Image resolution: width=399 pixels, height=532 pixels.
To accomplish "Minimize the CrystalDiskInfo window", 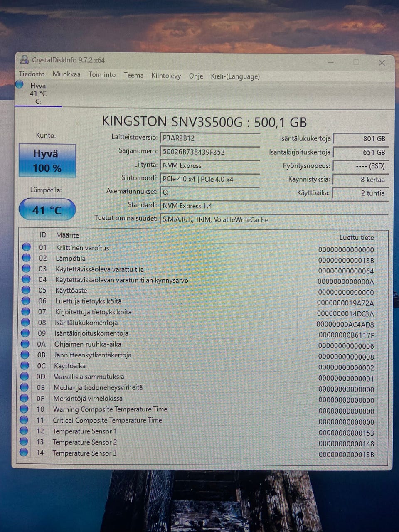I will [331, 62].
